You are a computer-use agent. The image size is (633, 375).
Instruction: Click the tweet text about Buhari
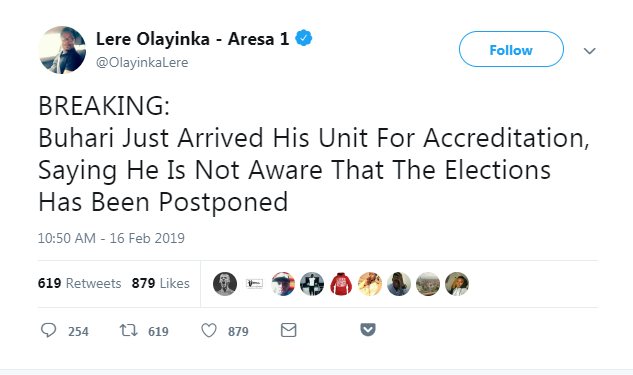point(314,154)
